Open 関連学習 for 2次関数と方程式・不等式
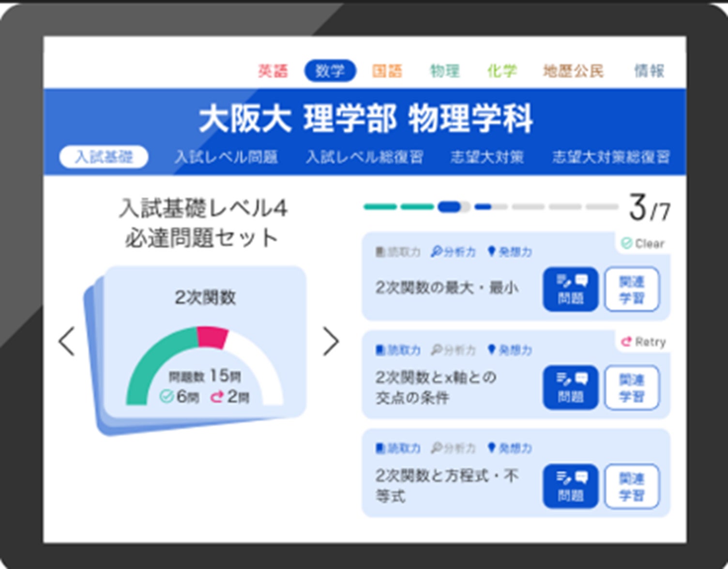This screenshot has height=569, width=728. point(632,486)
